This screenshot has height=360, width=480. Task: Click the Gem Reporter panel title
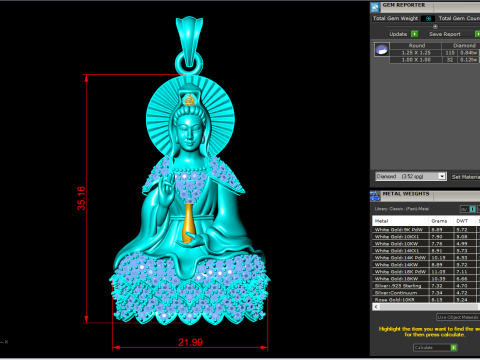point(404,5)
